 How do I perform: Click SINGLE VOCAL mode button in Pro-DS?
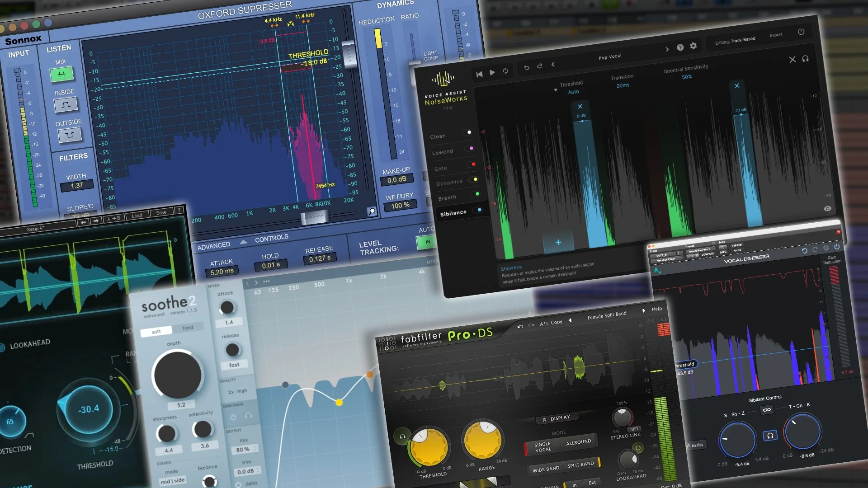542,447
